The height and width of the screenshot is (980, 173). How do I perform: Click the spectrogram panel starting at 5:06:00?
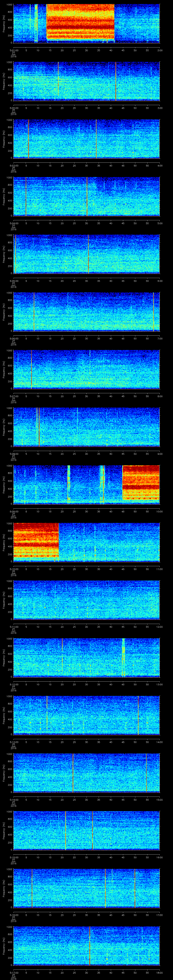(87, 312)
